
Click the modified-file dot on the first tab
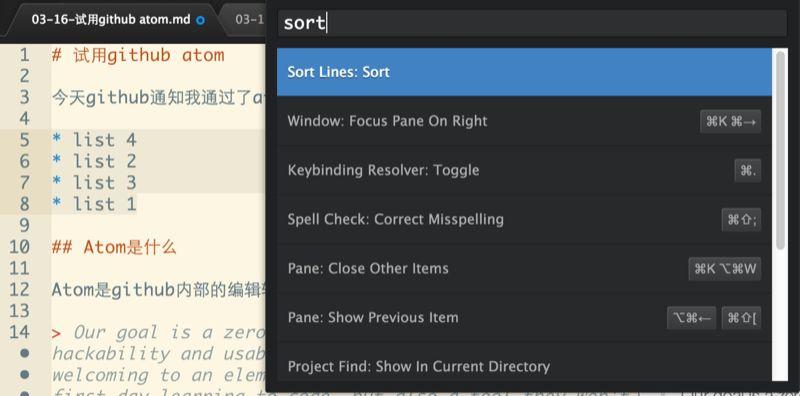pos(201,20)
